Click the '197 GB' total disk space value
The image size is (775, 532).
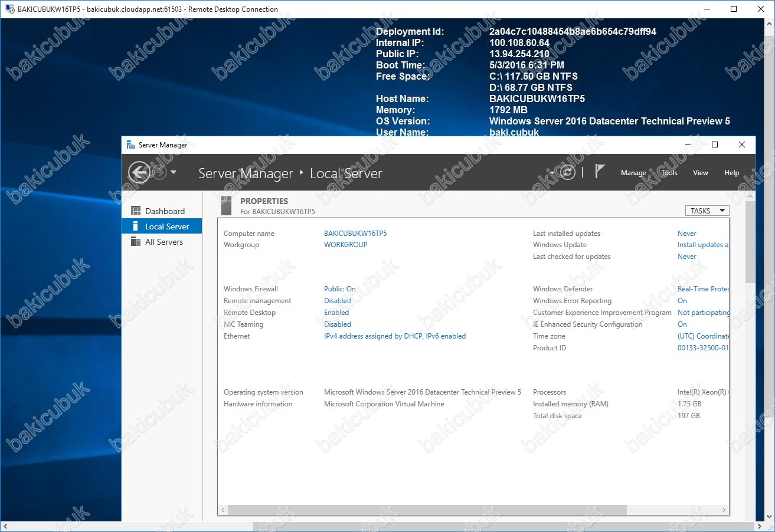point(688,416)
